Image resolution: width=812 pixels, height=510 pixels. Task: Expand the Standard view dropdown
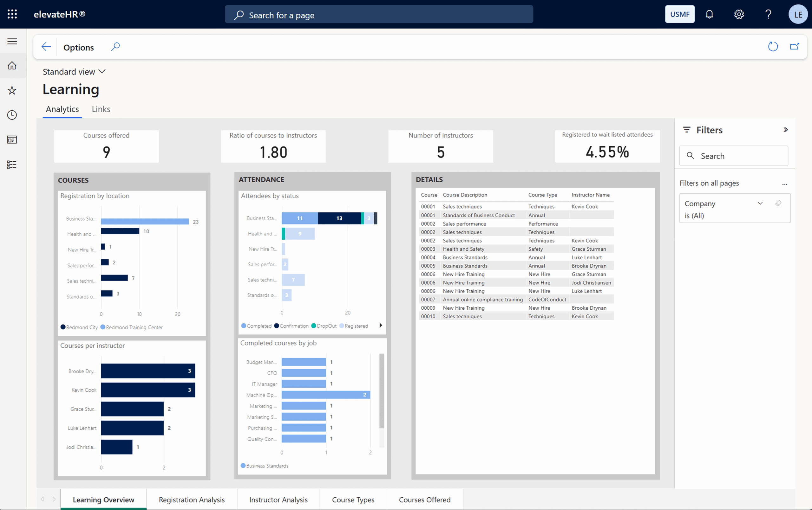[74, 72]
